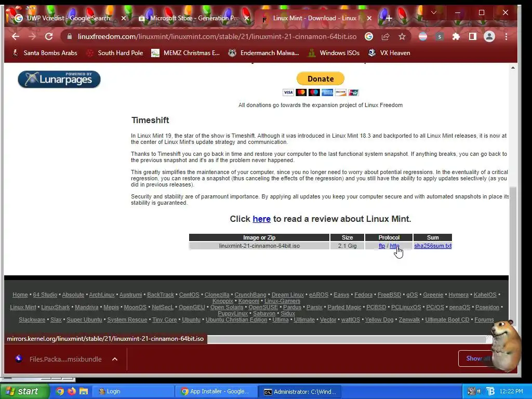532x399 pixels.
Task: Open the Fedora footer link
Action: [363, 295]
